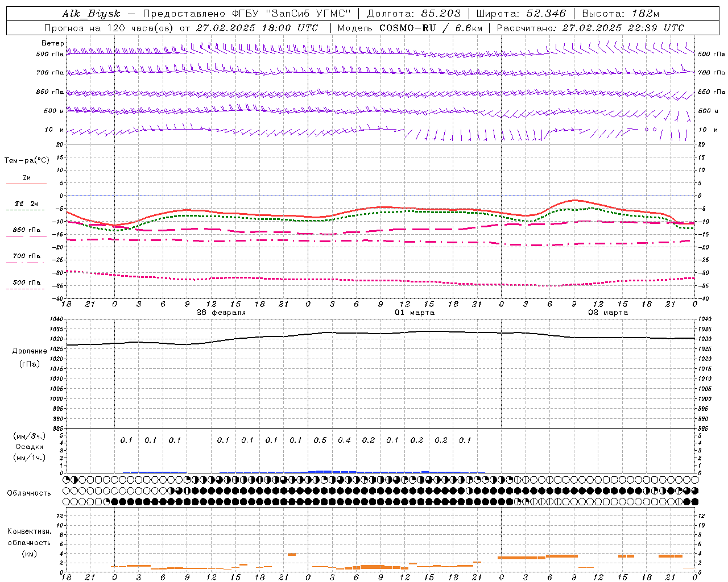Click the '0.4' precipitation value
The width and height of the screenshot is (728, 582).
click(x=344, y=440)
